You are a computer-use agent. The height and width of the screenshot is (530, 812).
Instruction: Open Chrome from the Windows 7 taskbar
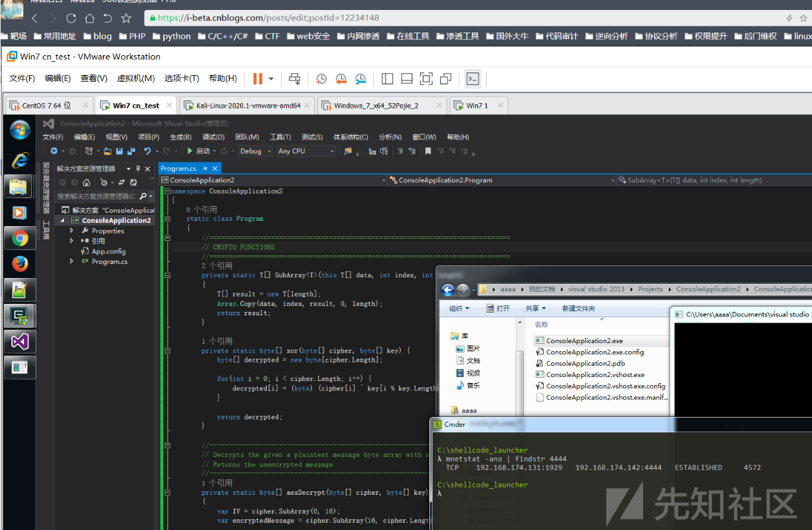[x=19, y=238]
